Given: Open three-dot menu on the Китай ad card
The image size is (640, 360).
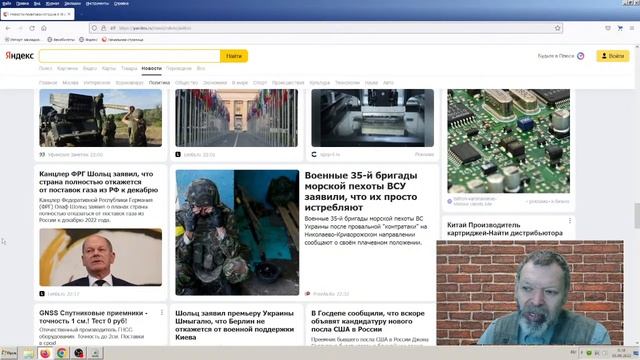Looking at the screenshot, I should pos(570,221).
